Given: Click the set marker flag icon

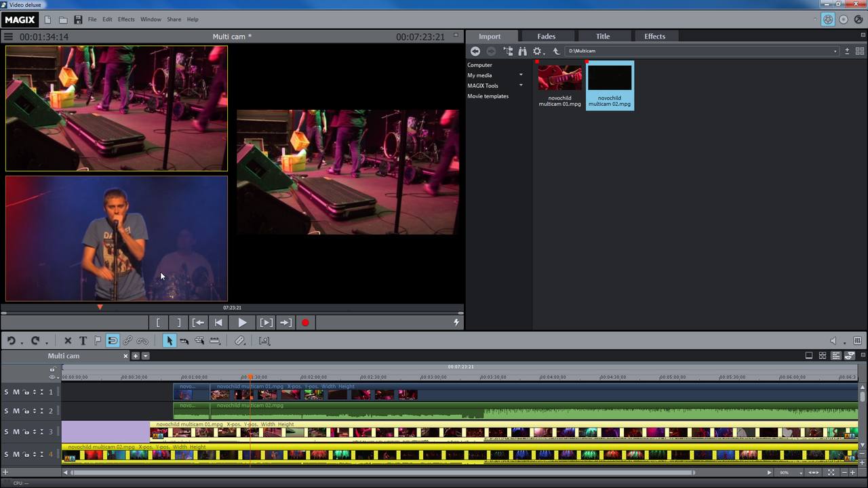Looking at the screenshot, I should [x=98, y=341].
